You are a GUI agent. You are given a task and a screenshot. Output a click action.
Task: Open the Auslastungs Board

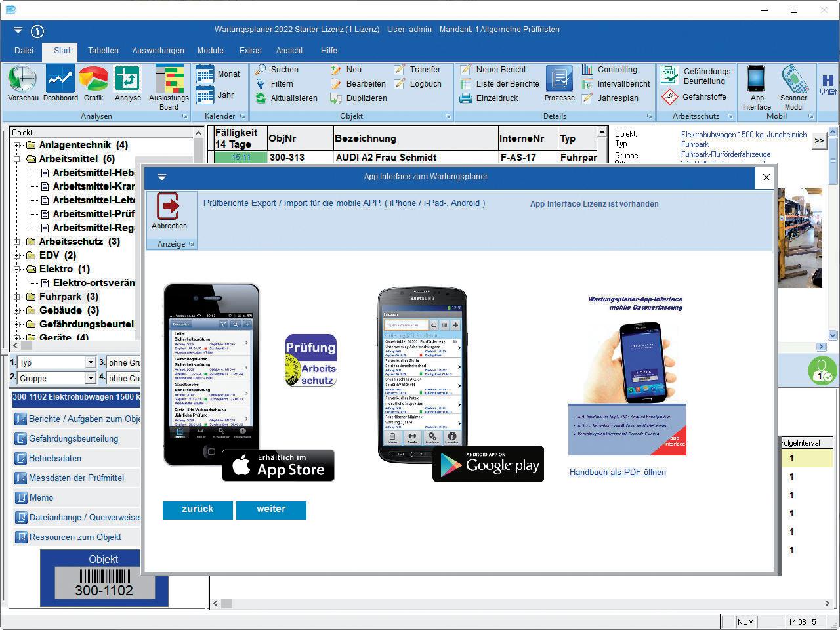coord(169,87)
